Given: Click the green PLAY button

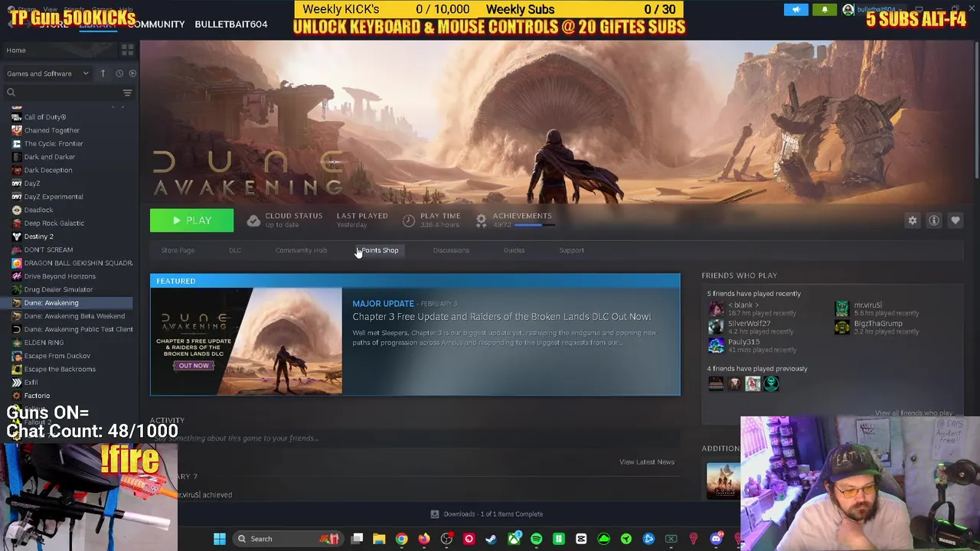Looking at the screenshot, I should click(191, 220).
